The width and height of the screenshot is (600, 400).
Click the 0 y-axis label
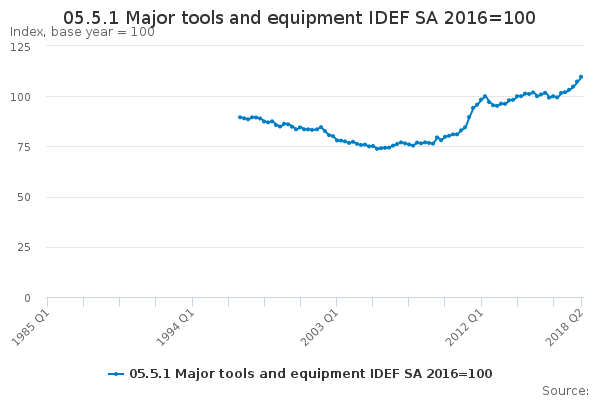coord(27,298)
